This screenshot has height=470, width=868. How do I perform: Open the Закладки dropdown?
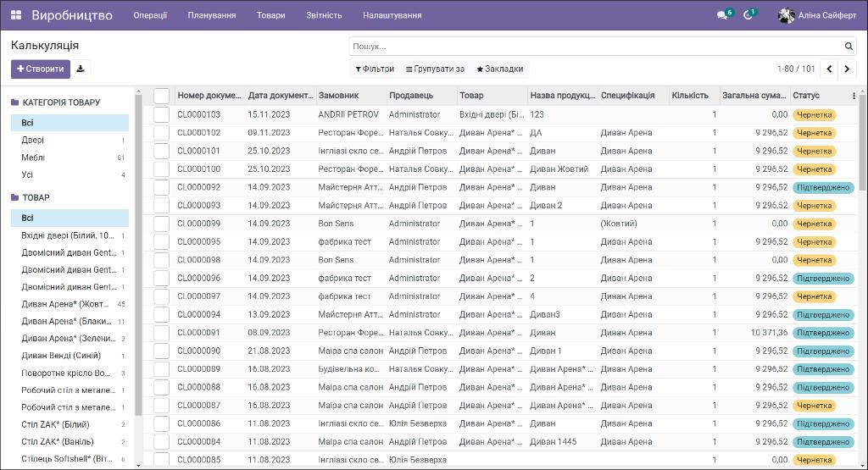(500, 69)
